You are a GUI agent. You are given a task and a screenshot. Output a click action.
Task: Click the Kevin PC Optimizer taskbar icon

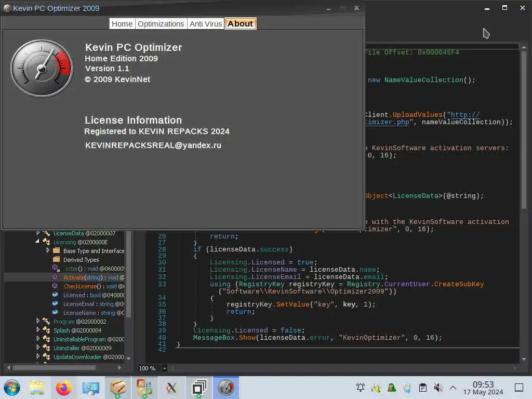click(x=225, y=388)
